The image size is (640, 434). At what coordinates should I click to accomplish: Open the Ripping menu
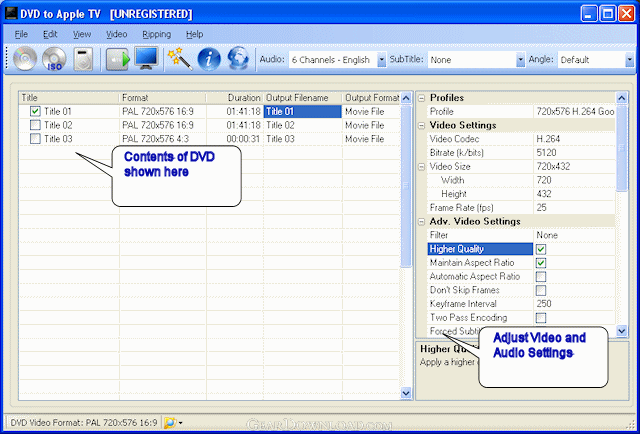[157, 34]
